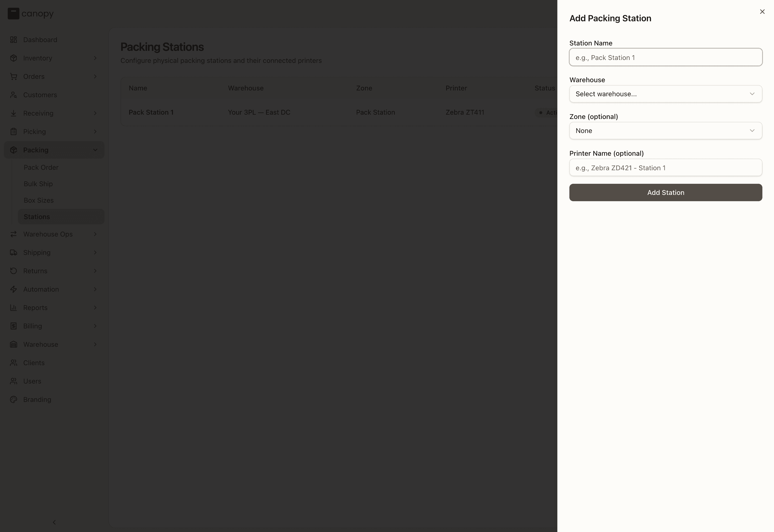Go to the Clients section

54,363
